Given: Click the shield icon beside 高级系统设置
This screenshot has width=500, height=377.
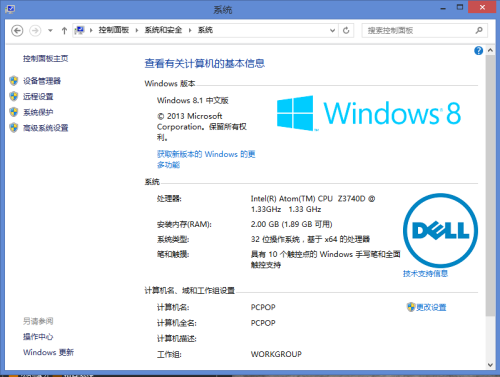Looking at the screenshot, I should [14, 128].
